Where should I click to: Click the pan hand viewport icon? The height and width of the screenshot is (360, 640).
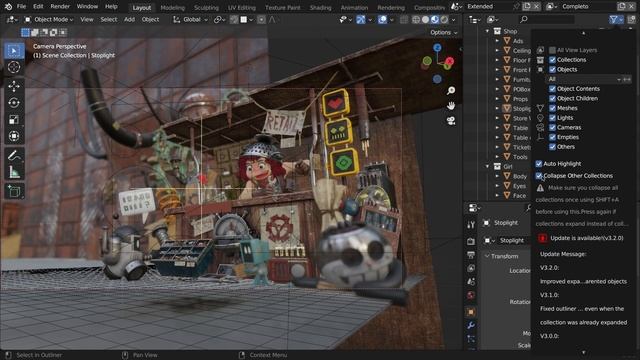click(451, 105)
